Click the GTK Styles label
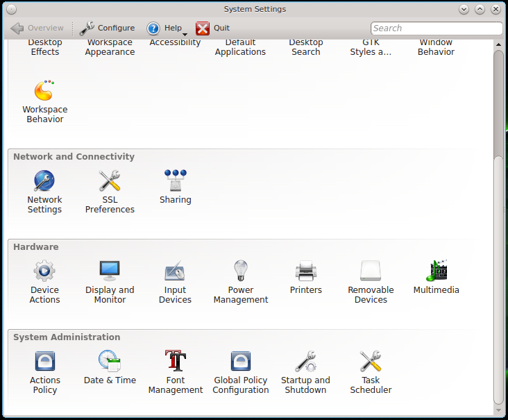508x420 pixels. 371,47
